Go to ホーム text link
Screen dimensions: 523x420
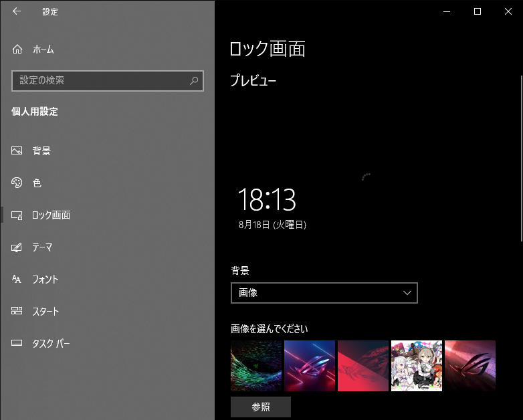pos(43,49)
